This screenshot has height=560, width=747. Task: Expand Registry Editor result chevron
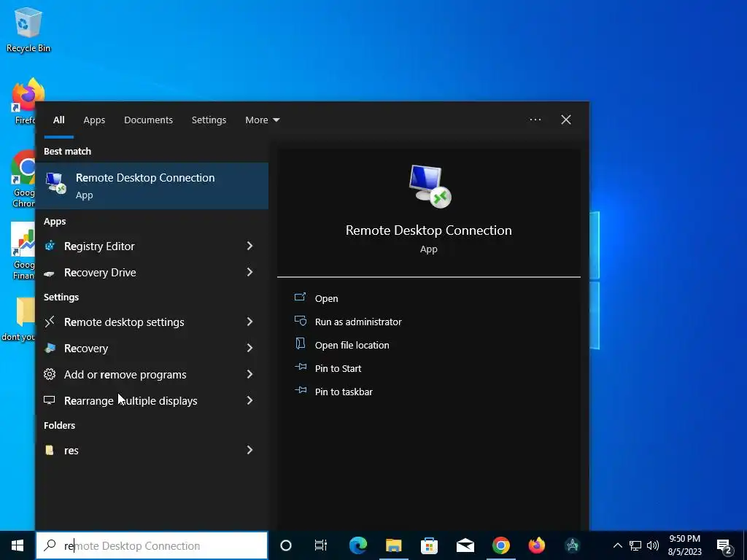point(249,246)
